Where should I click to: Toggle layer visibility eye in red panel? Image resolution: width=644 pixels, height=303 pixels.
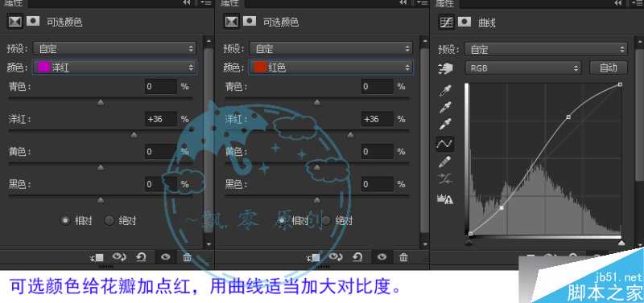(x=382, y=257)
